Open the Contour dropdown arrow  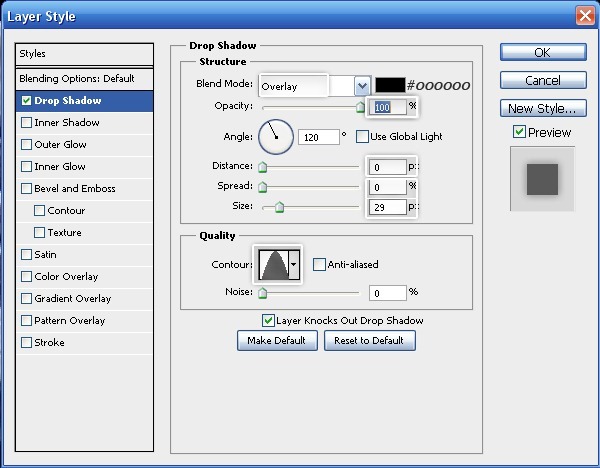click(x=294, y=265)
